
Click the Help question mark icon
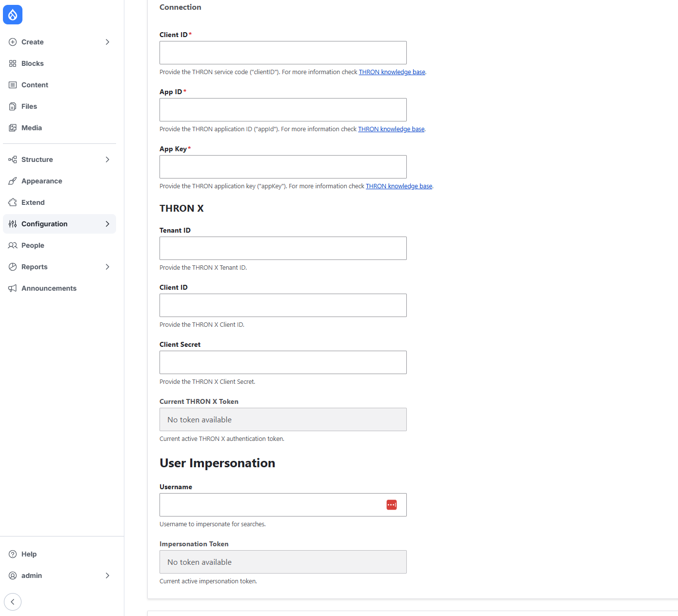click(13, 554)
